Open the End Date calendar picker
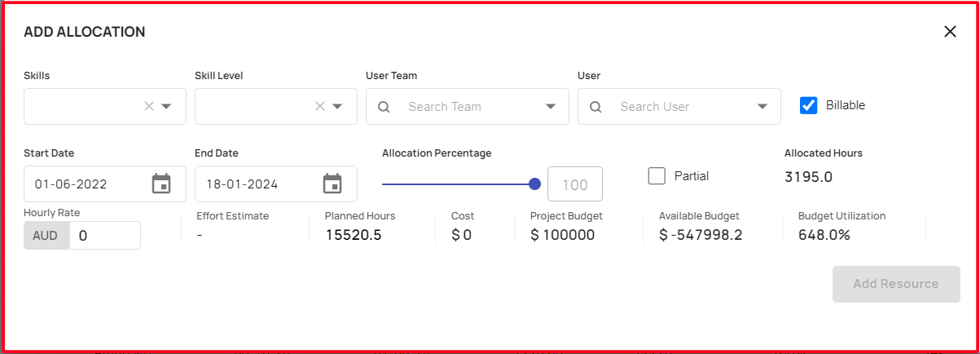The height and width of the screenshot is (354, 980). point(332,184)
